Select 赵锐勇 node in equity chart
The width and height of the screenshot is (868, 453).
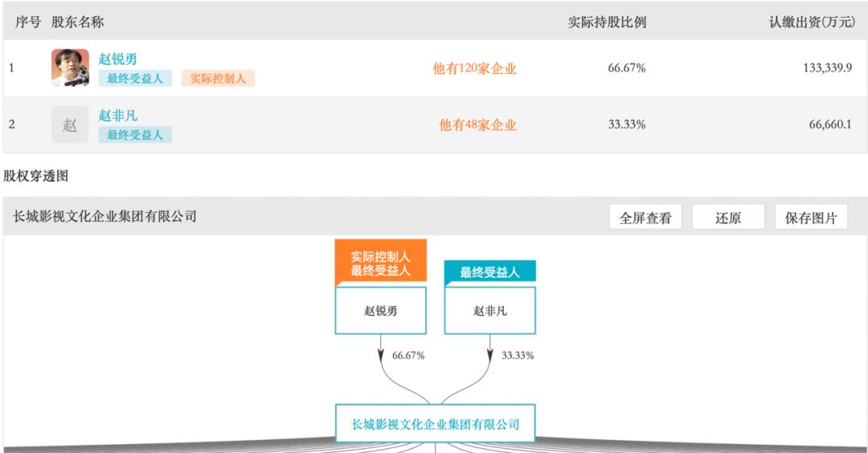tap(380, 310)
